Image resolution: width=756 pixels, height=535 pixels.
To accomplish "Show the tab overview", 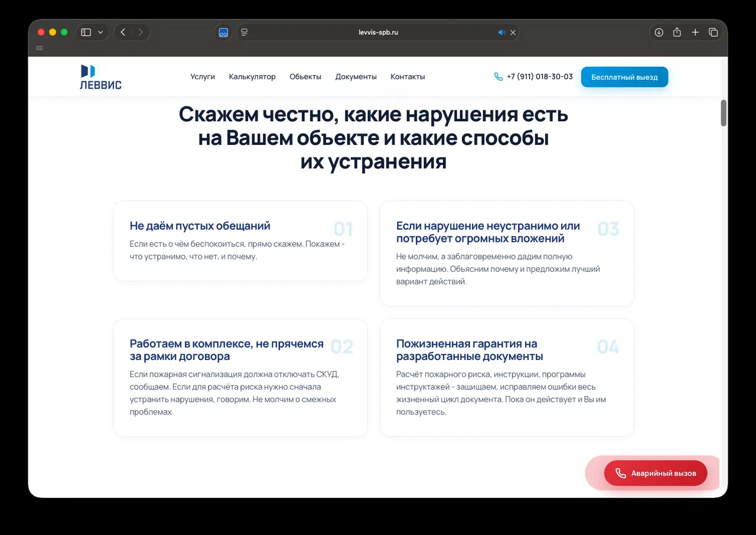I will [x=713, y=33].
